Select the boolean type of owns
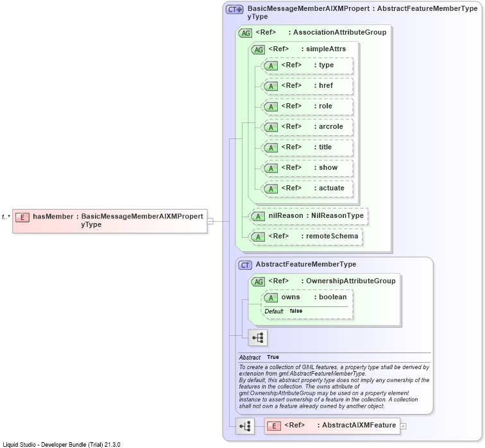Image resolution: width=485 pixels, height=448 pixels. point(332,297)
